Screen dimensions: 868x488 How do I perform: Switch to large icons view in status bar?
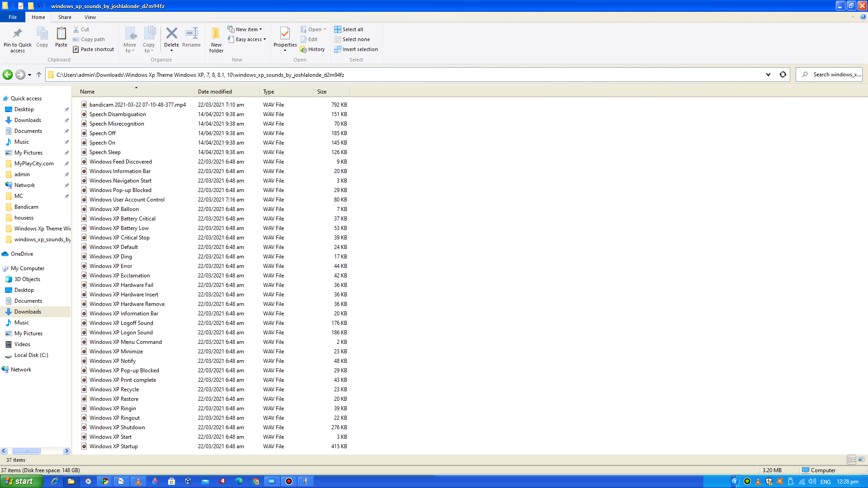[x=861, y=460]
